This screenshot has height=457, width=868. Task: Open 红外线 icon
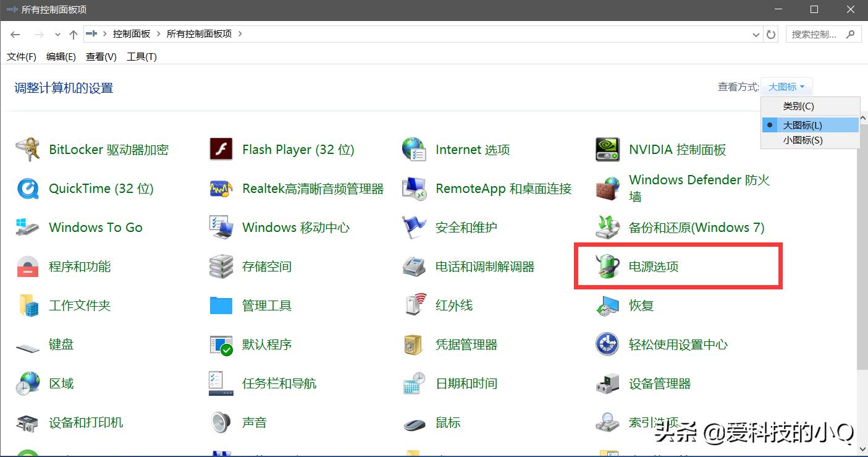point(414,305)
